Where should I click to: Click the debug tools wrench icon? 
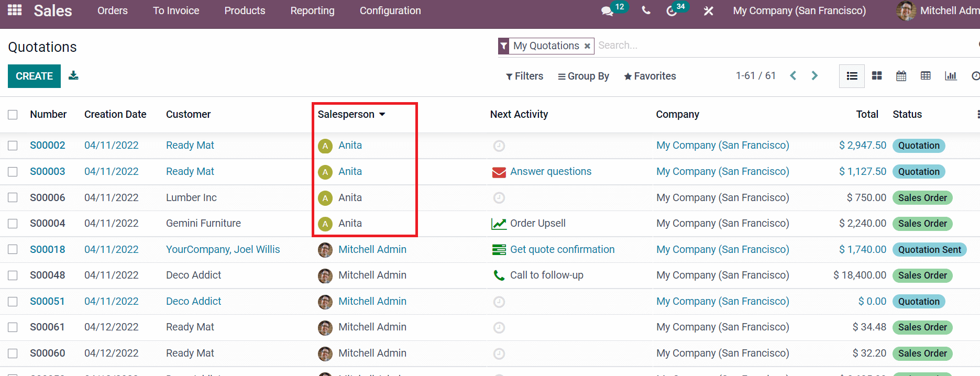(x=708, y=10)
